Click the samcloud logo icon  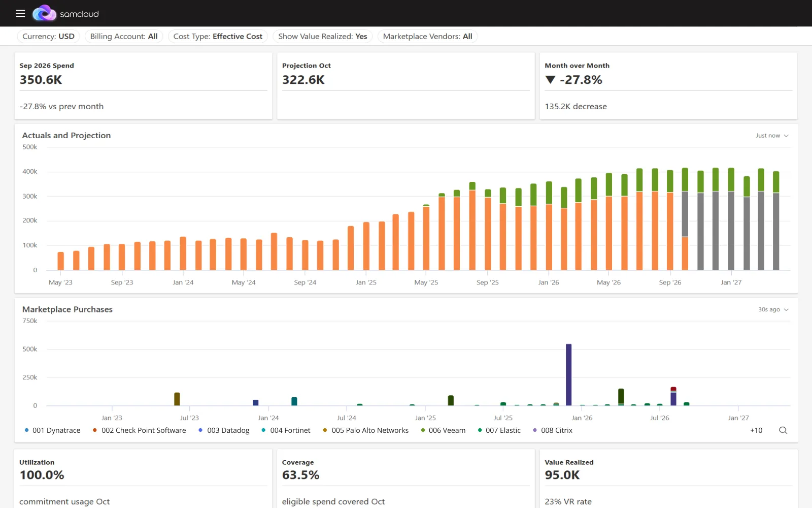pyautogui.click(x=44, y=13)
